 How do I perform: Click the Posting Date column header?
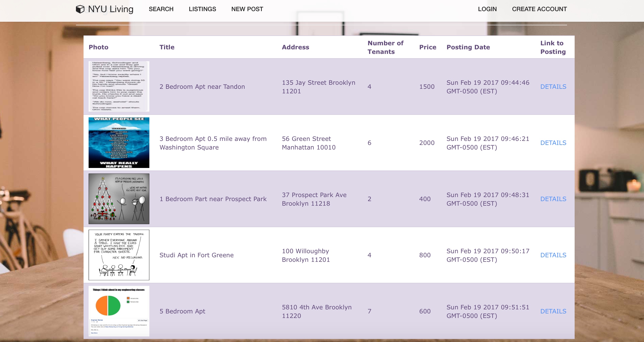click(x=468, y=47)
